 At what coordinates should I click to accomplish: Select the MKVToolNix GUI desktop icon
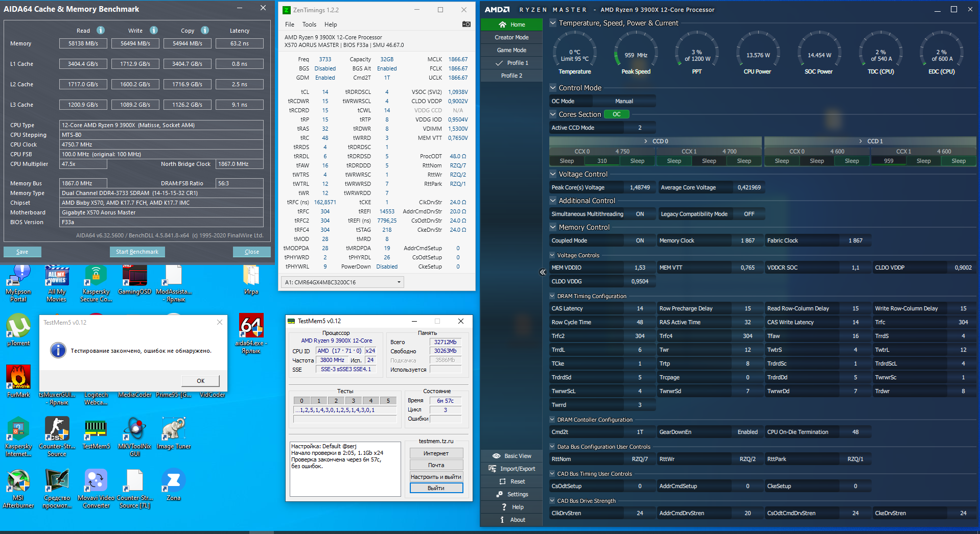point(135,437)
